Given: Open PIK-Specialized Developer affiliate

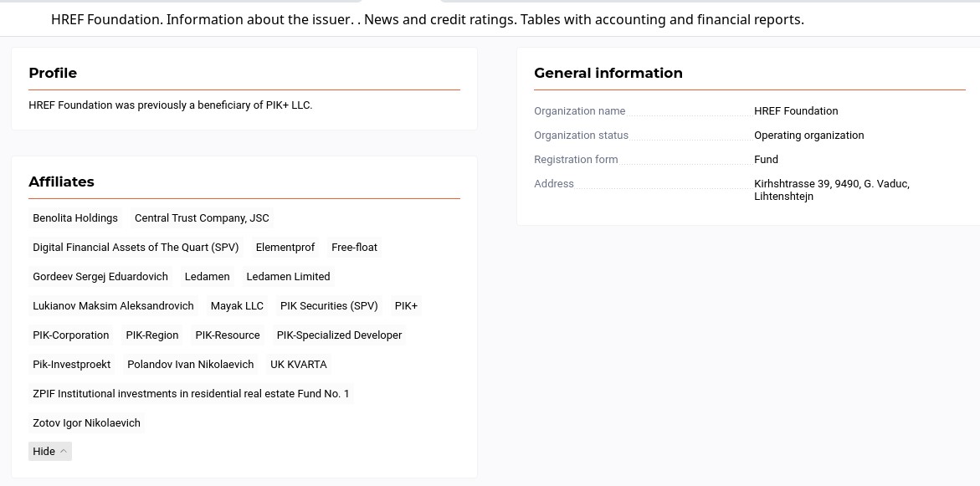Looking at the screenshot, I should pyautogui.click(x=340, y=335).
